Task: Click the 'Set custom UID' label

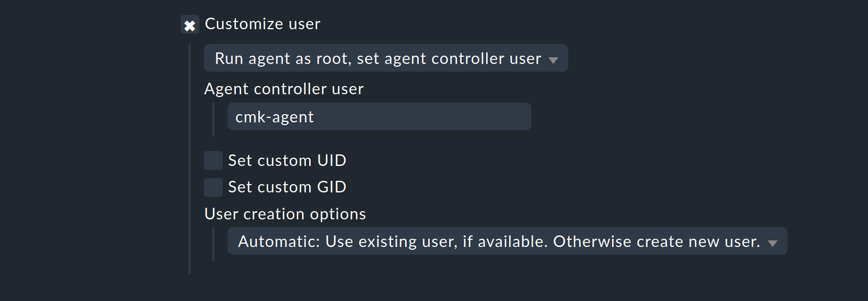Action: (x=287, y=160)
